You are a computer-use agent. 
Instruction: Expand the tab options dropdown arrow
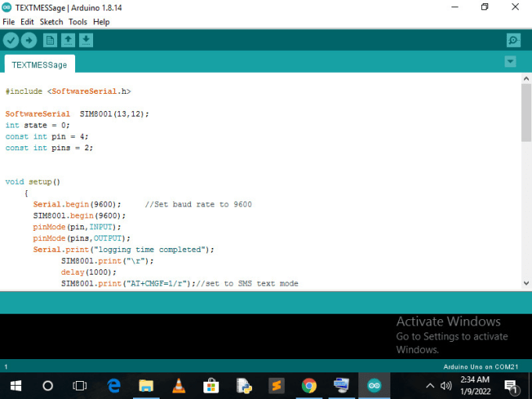click(x=510, y=62)
